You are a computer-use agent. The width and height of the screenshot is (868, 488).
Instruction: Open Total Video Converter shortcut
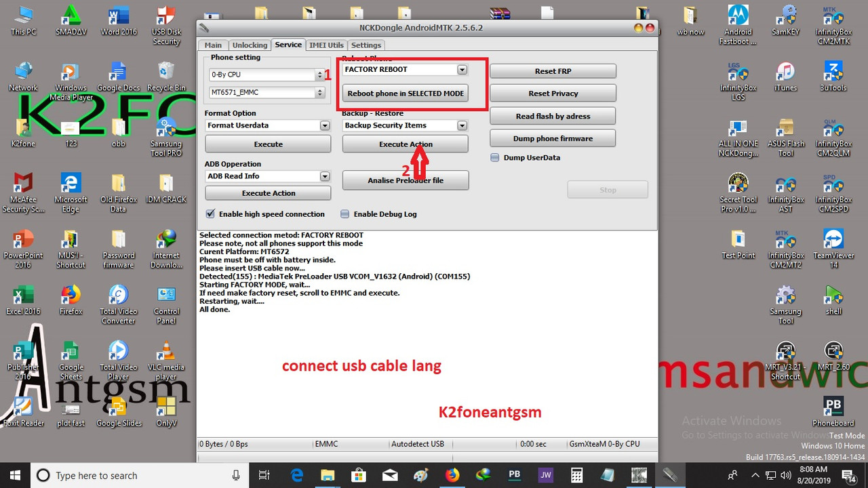click(119, 305)
